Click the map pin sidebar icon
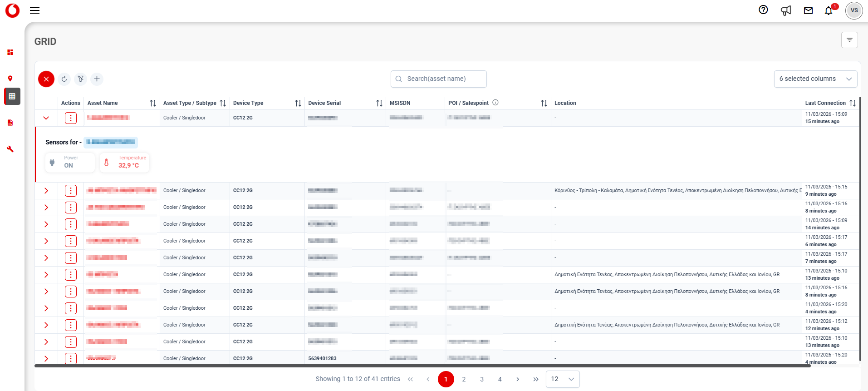The height and width of the screenshot is (391, 868). click(10, 79)
